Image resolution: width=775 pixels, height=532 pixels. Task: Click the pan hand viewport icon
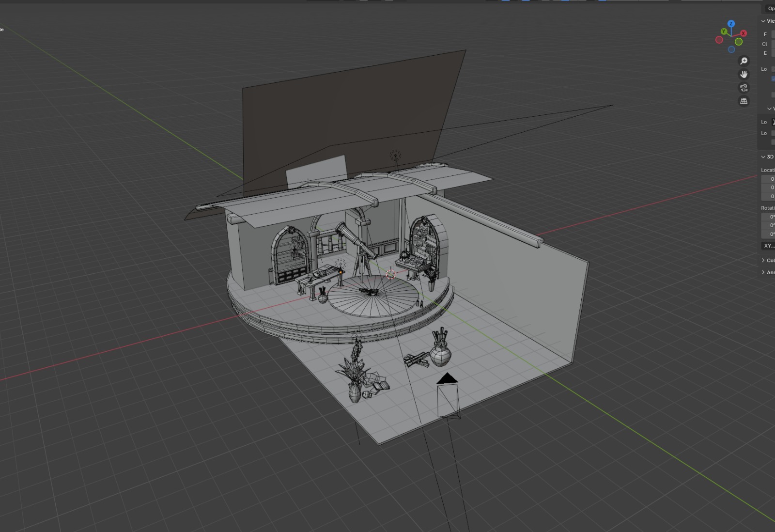coord(744,74)
